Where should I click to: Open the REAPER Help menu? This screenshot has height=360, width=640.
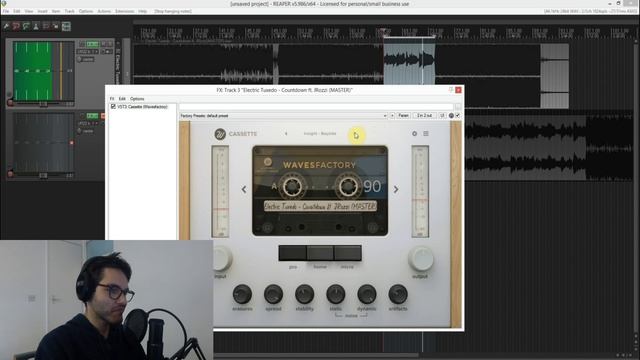142,11
